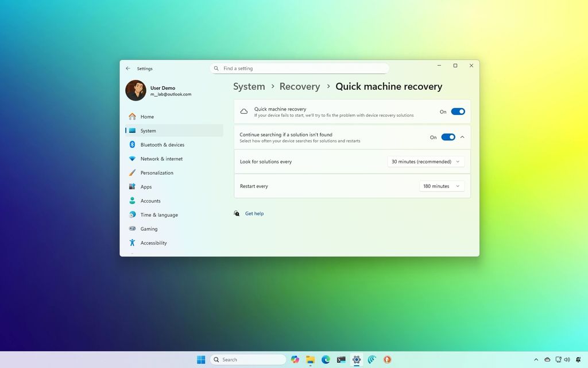Navigate back using the Settings back arrow
Viewport: 588px width, 368px height.
(128, 68)
